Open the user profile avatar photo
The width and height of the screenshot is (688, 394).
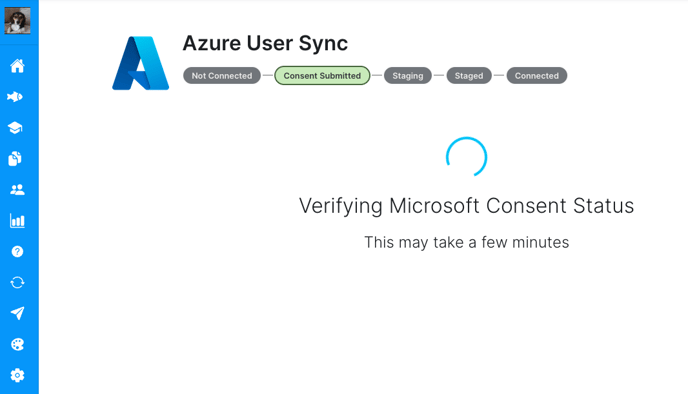tap(18, 21)
